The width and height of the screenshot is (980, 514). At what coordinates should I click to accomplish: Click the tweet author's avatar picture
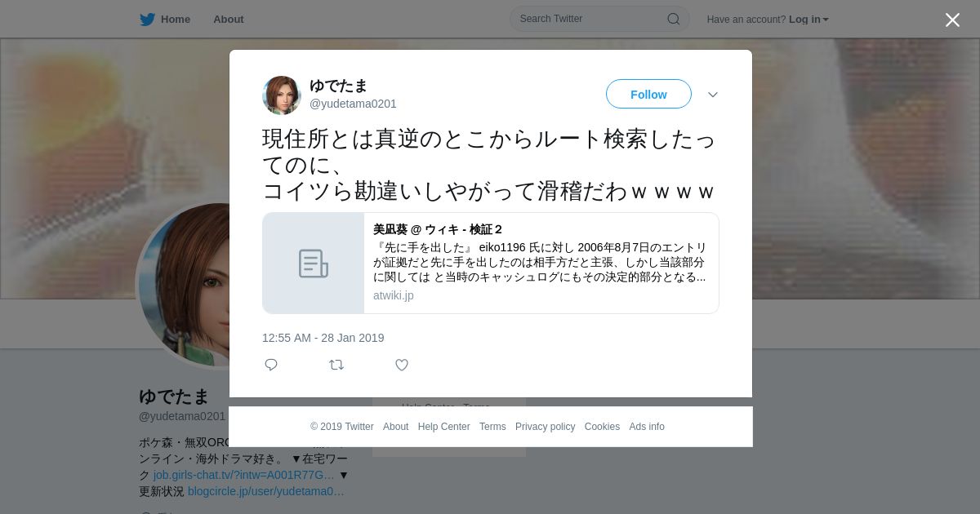282,95
